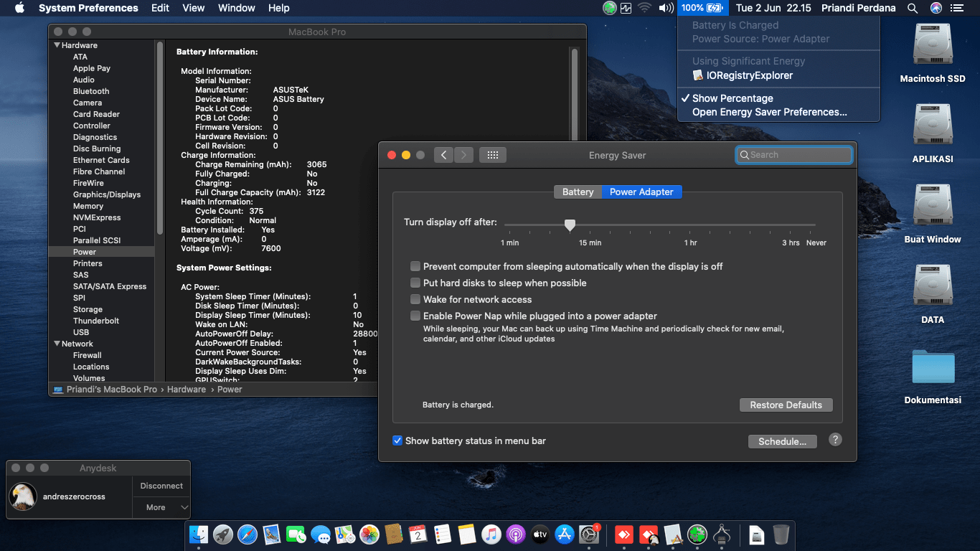The image size is (980, 551).
Task: Open App Store from the Dock
Action: (565, 534)
